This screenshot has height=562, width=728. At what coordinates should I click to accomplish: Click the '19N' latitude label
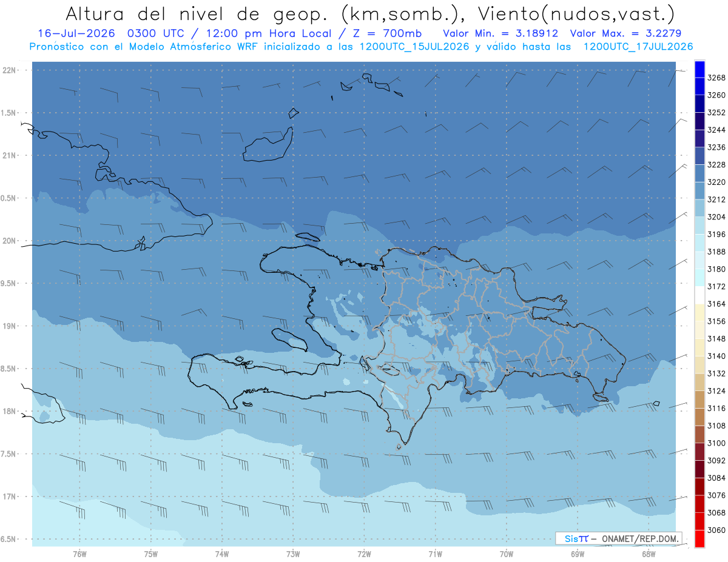click(10, 326)
